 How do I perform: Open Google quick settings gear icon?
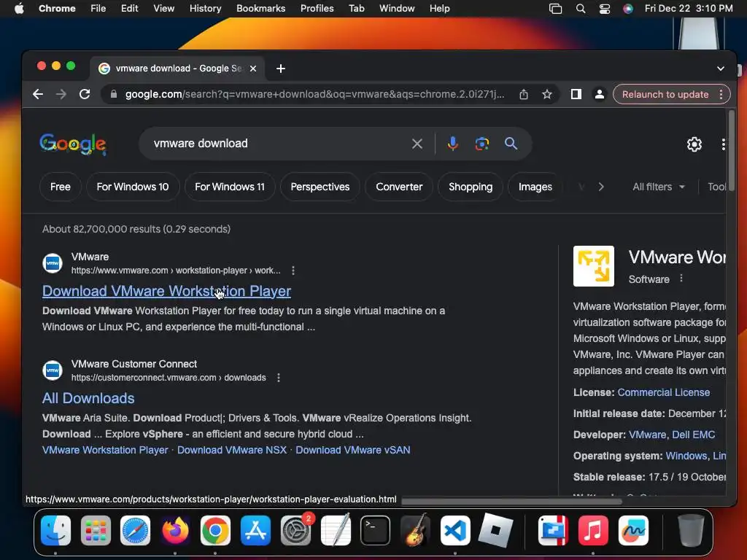[x=694, y=144]
